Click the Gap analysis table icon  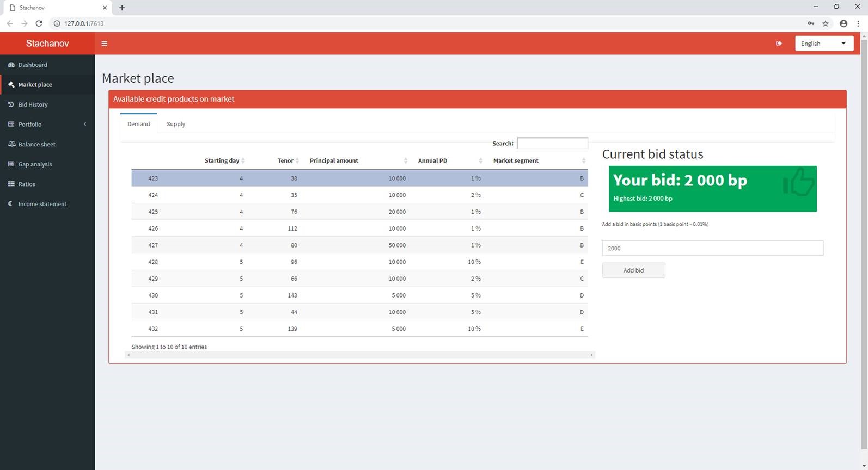click(x=11, y=164)
